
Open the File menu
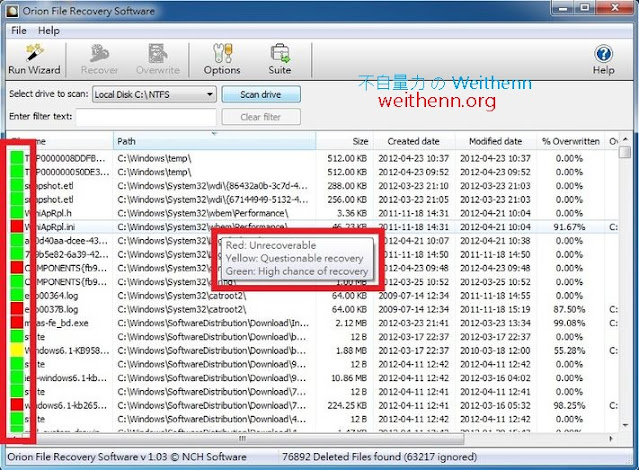19,31
